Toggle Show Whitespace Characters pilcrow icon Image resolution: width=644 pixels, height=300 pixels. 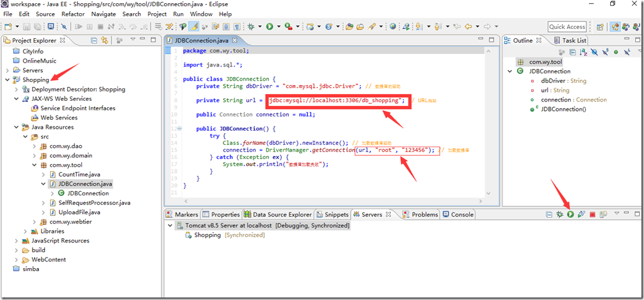tap(237, 27)
